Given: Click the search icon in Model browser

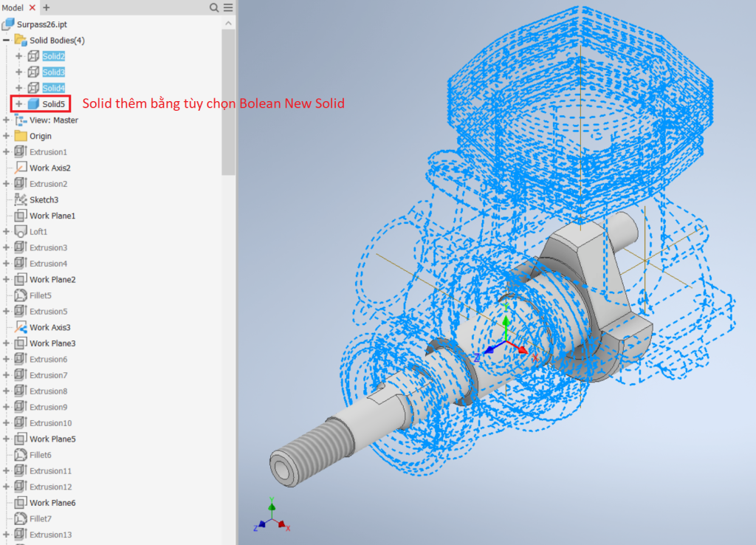Looking at the screenshot, I should click(214, 7).
